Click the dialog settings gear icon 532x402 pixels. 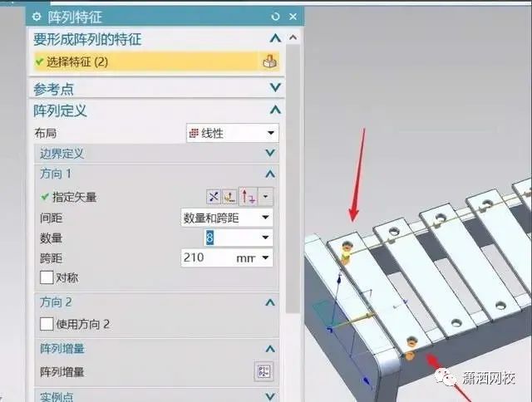tap(37, 17)
